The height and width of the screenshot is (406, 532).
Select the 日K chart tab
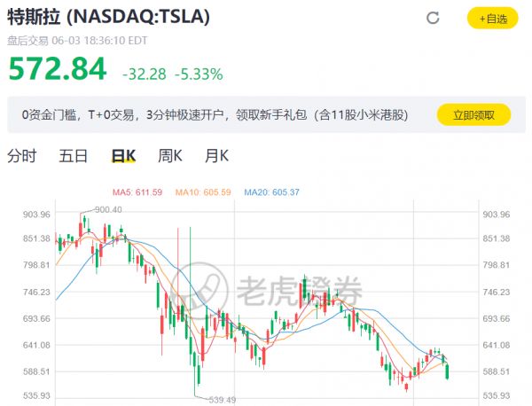tap(123, 156)
